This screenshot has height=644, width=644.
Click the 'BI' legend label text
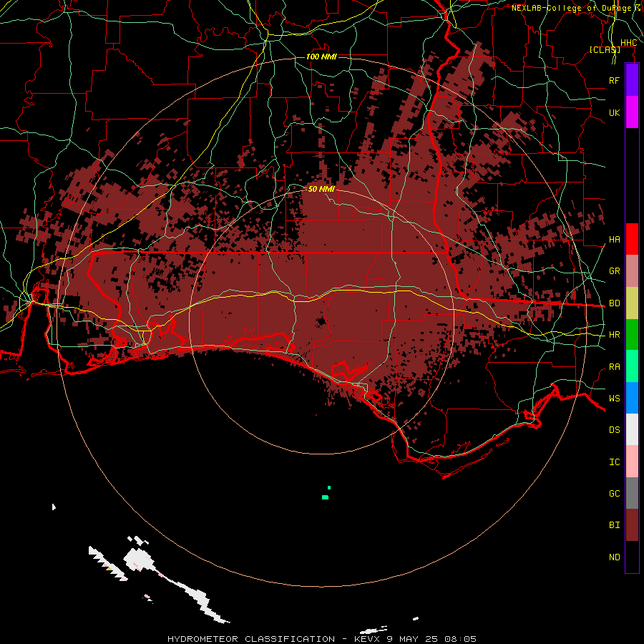coord(614,525)
